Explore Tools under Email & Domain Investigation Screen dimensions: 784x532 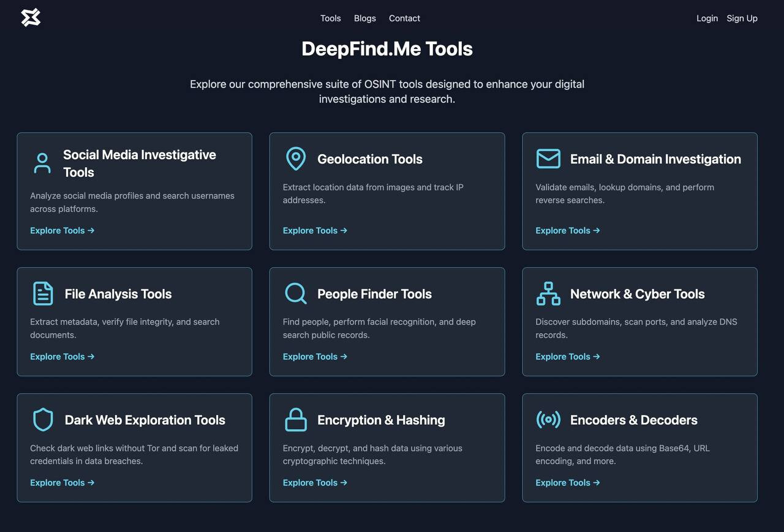568,231
